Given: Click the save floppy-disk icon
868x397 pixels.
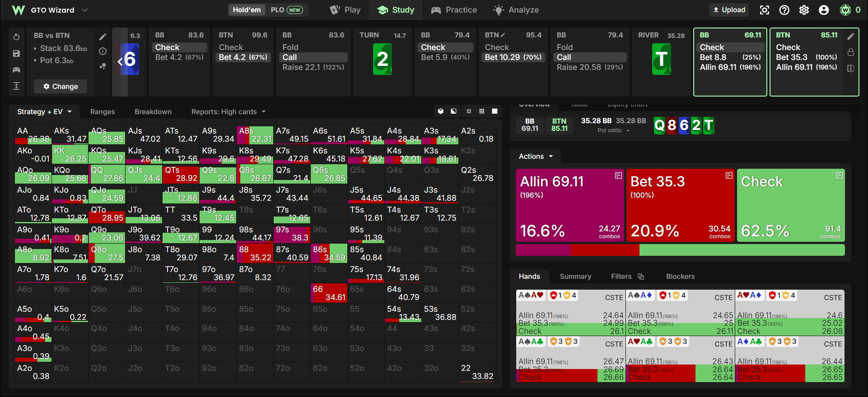Looking at the screenshot, I should tap(16, 54).
